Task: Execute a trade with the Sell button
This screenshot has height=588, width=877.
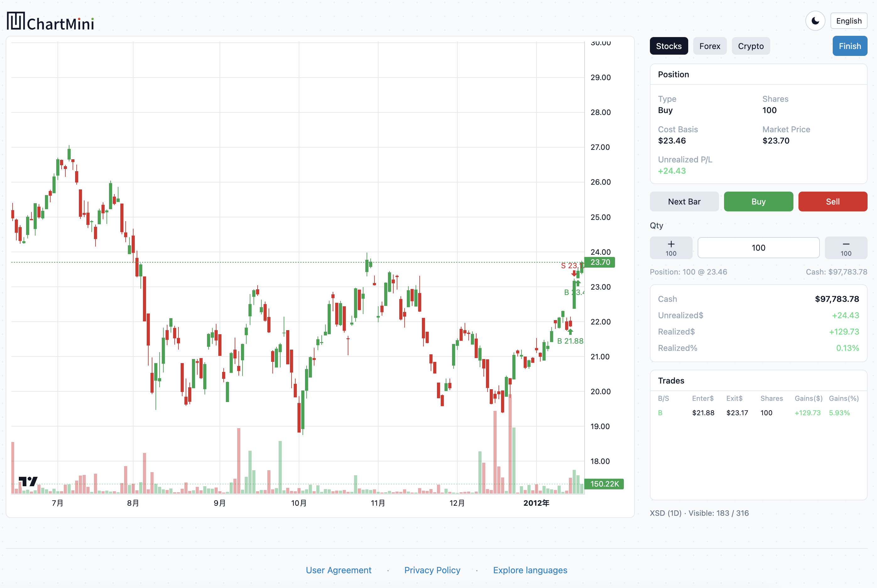Action: [833, 201]
